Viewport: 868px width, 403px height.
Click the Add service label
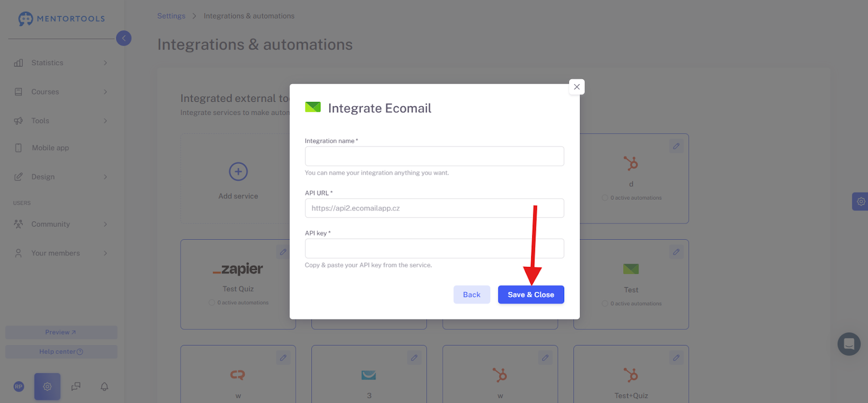click(x=238, y=196)
